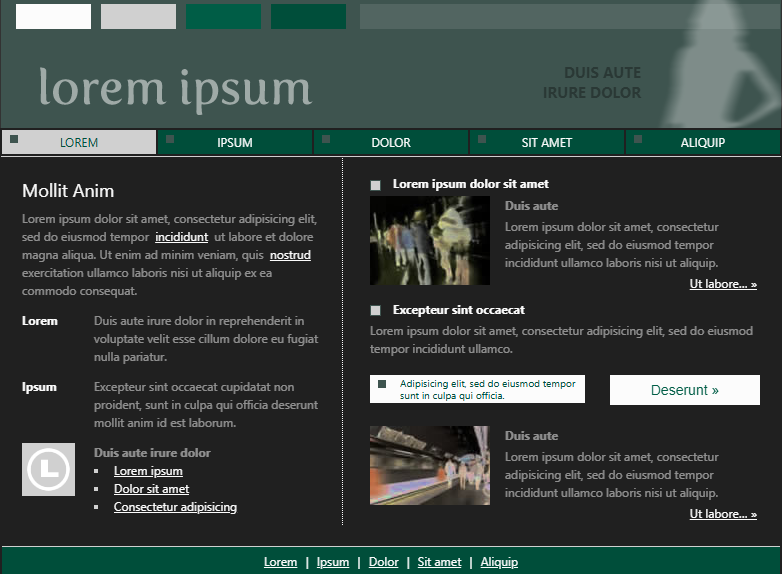The height and width of the screenshot is (574, 782).
Task: Open the LOREM navigation tab
Action: coord(79,143)
